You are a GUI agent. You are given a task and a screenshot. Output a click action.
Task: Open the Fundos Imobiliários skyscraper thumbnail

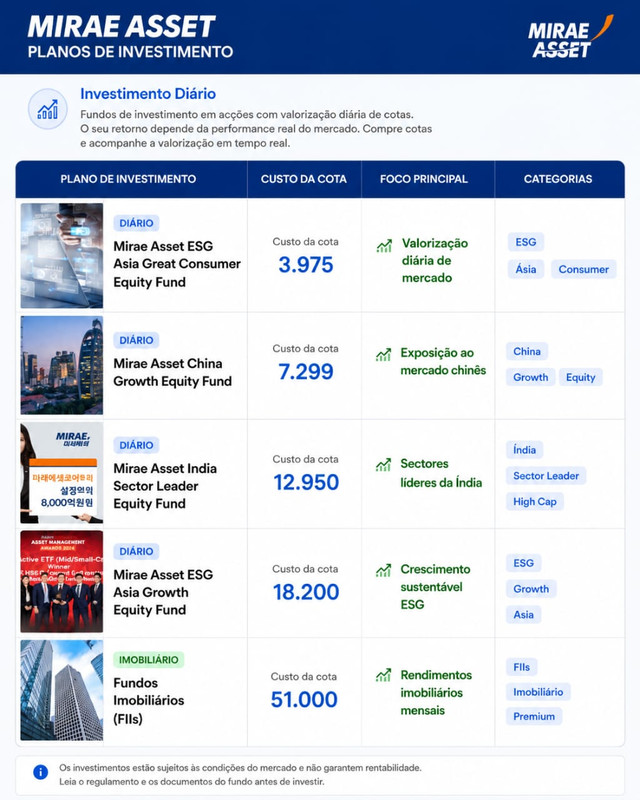point(62,690)
